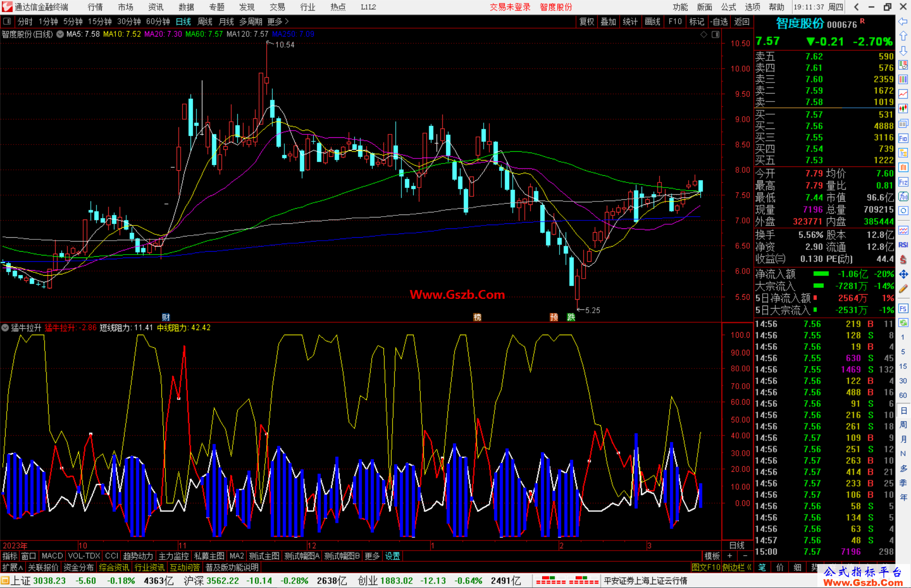Click the + button to add an indicator window
The width and height of the screenshot is (911, 588).
[730, 556]
